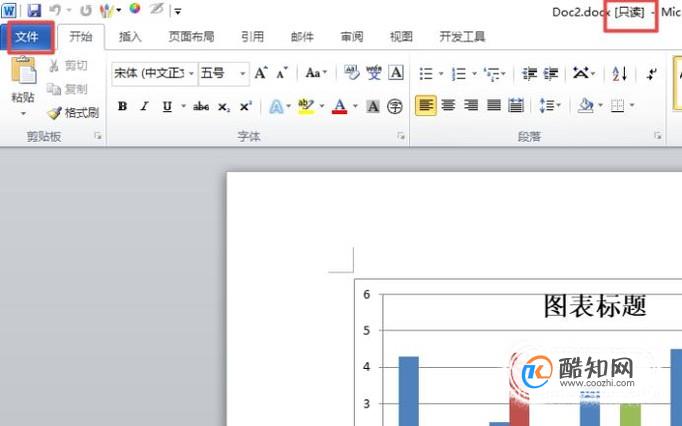Toggle Subscript formatting
The width and height of the screenshot is (682, 426).
click(224, 107)
